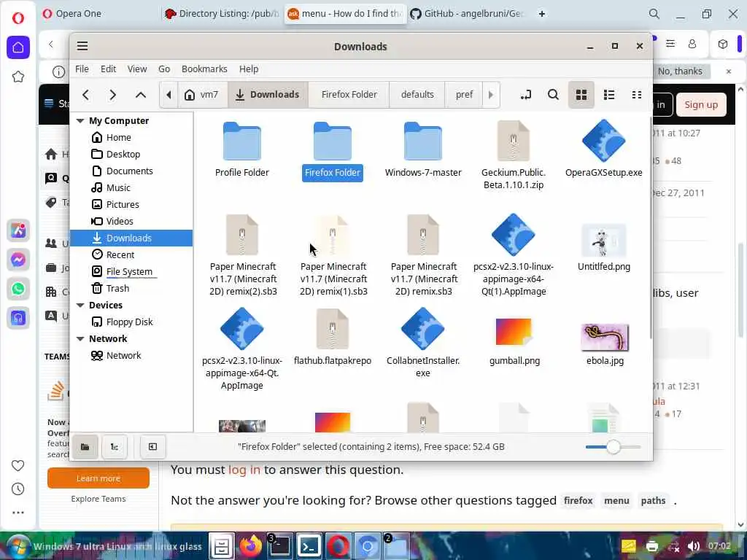Select gumball.png thumbnail
The image size is (747, 560).
[x=514, y=332]
